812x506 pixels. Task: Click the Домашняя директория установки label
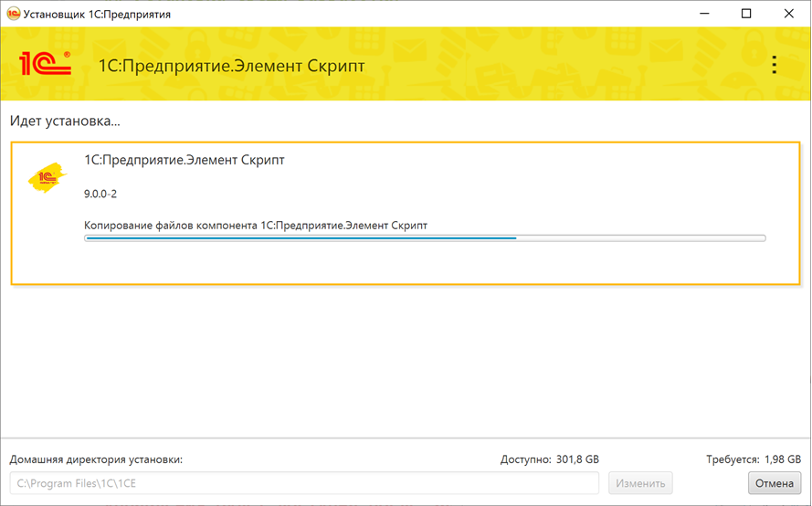click(x=96, y=459)
